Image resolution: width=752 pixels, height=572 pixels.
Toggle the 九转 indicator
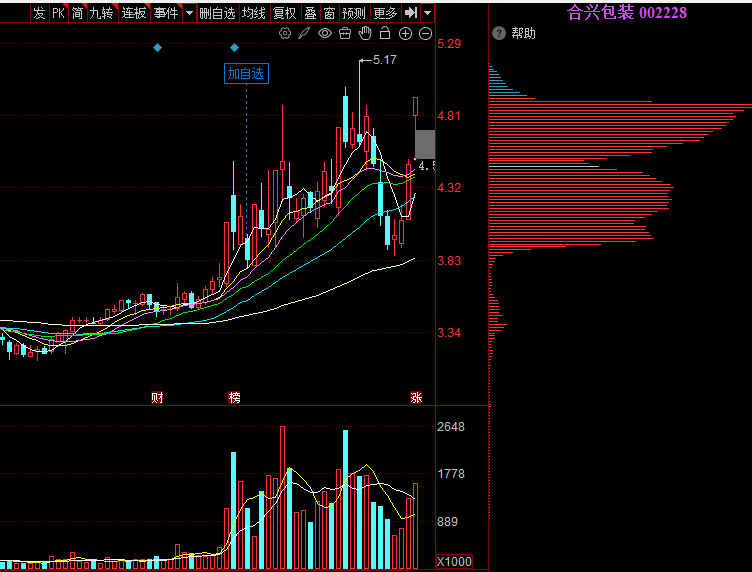(102, 13)
